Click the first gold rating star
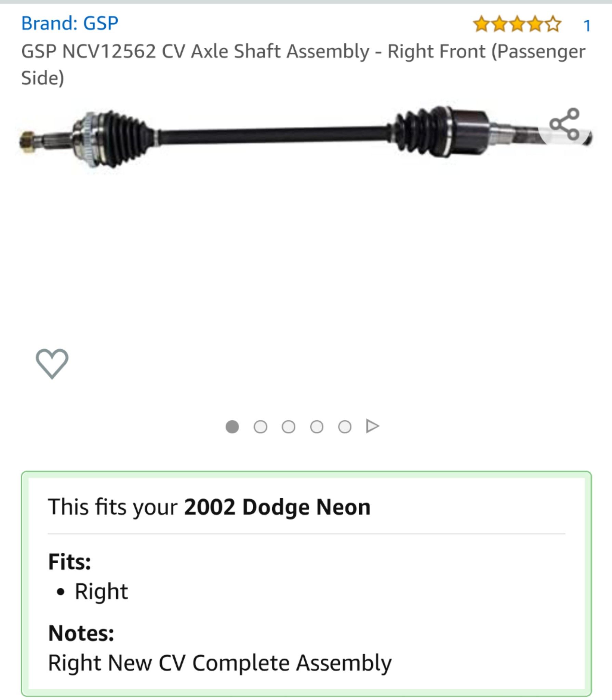612x700 pixels. coord(481,24)
